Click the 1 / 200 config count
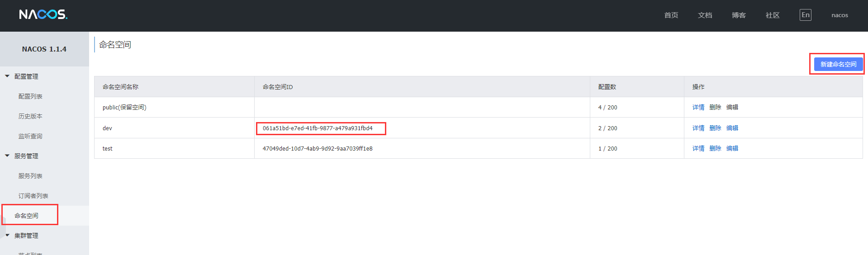 coord(607,148)
